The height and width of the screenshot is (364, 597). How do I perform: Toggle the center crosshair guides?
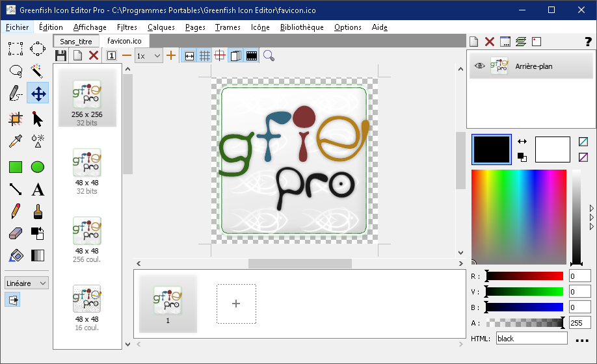point(220,56)
